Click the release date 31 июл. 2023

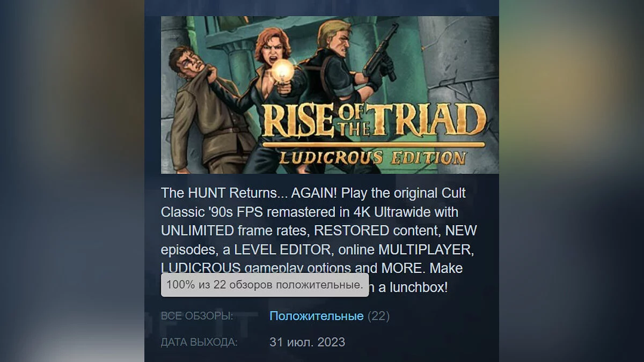pos(308,342)
